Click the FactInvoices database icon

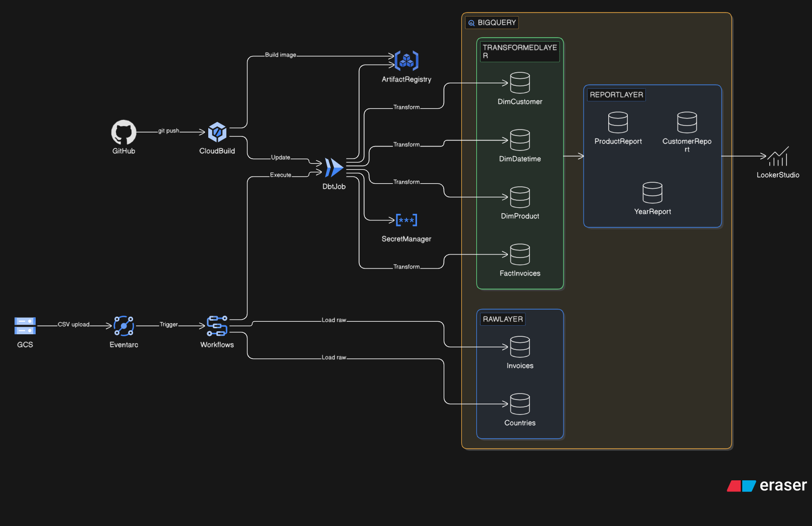coord(520,255)
